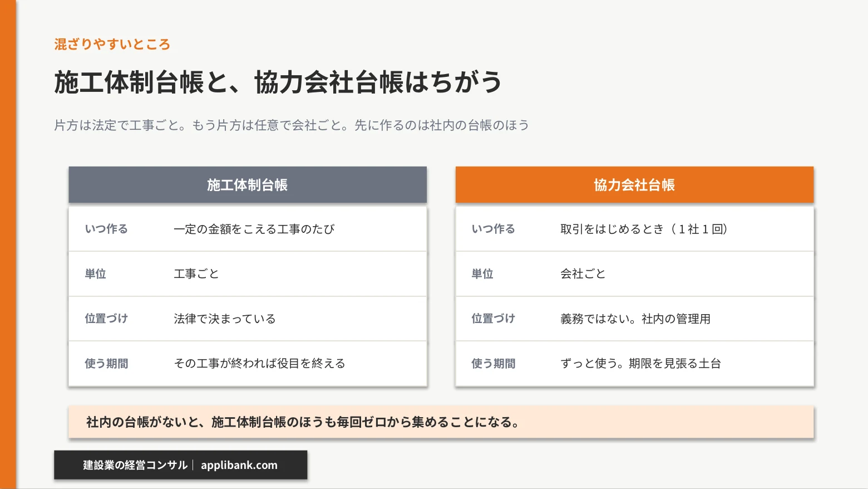Click 建設業の経営コンサル footer text

coord(135,465)
